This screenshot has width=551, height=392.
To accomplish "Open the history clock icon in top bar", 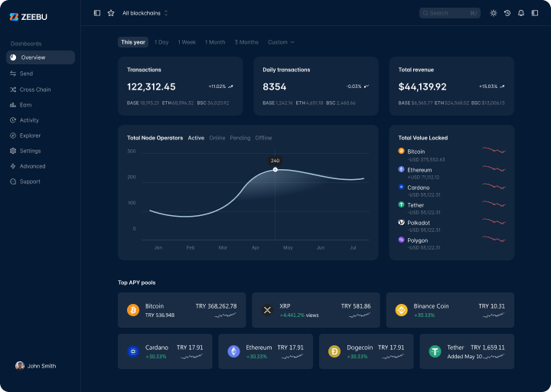I will pos(507,13).
